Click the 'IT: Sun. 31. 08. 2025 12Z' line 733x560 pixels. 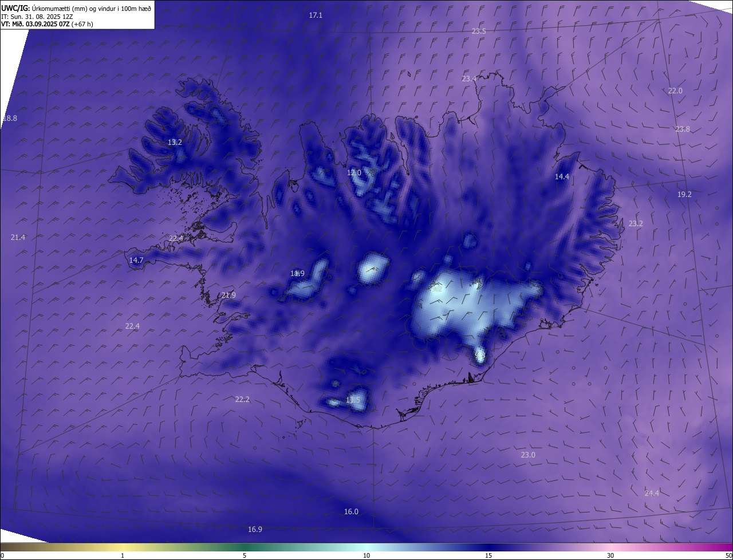(x=37, y=17)
